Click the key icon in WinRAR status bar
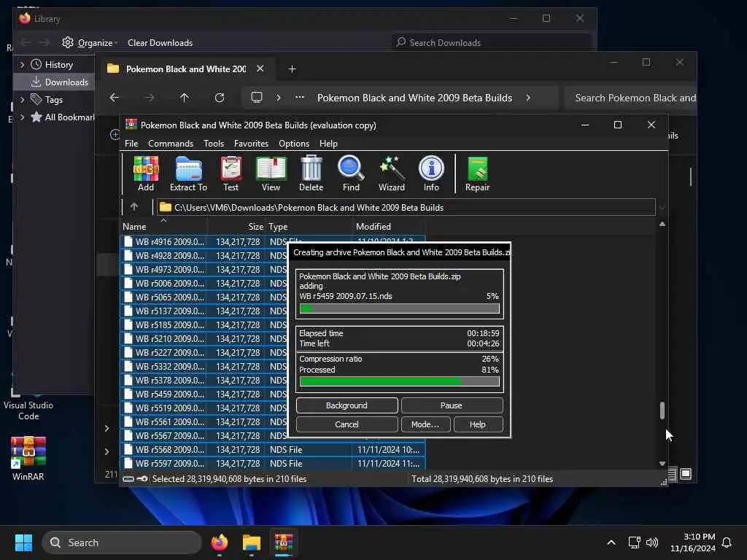Image resolution: width=747 pixels, height=560 pixels. click(142, 479)
